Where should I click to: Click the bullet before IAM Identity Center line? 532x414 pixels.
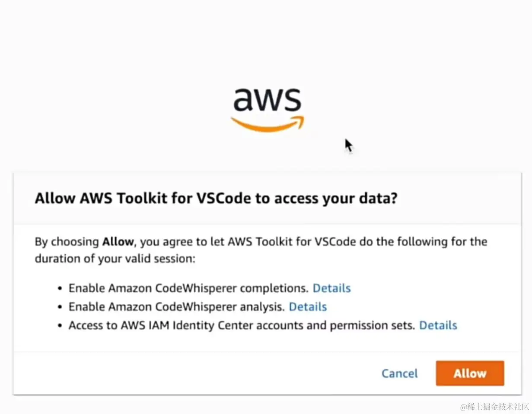(60, 326)
